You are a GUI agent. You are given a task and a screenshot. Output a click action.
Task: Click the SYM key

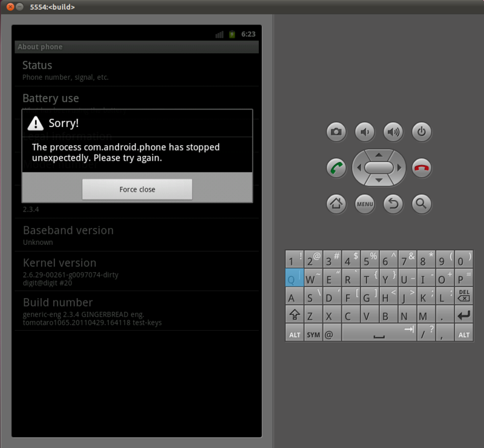[x=313, y=333]
